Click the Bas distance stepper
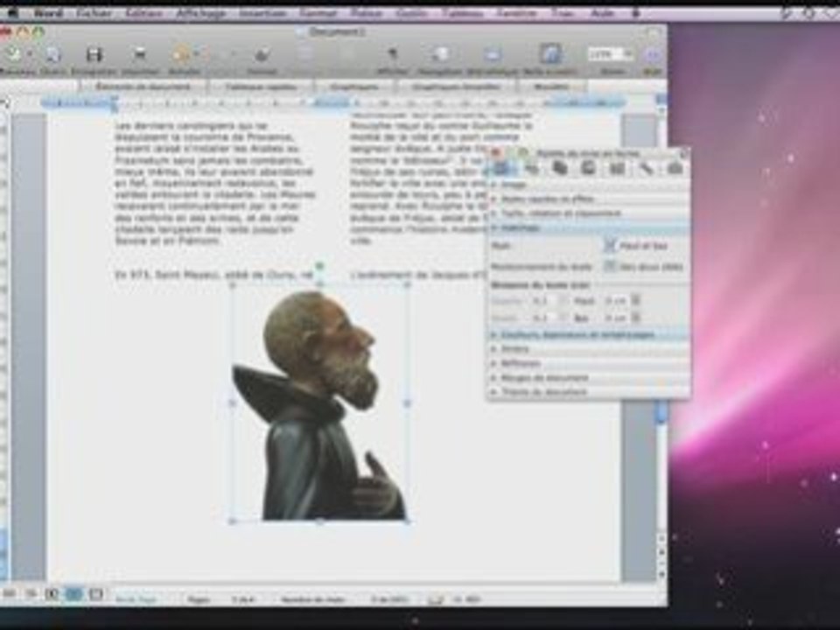The height and width of the screenshot is (630, 840). (x=636, y=318)
